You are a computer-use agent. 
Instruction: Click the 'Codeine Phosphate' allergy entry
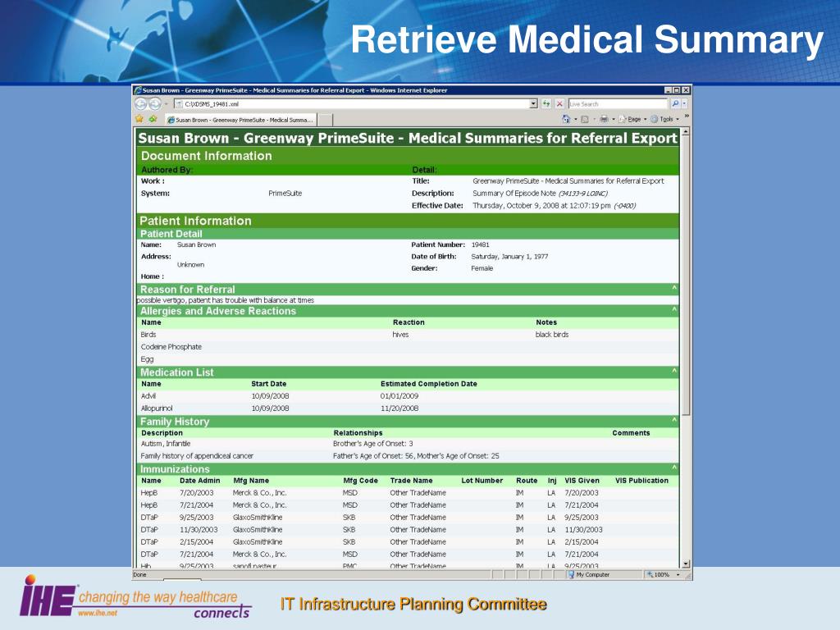[x=171, y=347]
